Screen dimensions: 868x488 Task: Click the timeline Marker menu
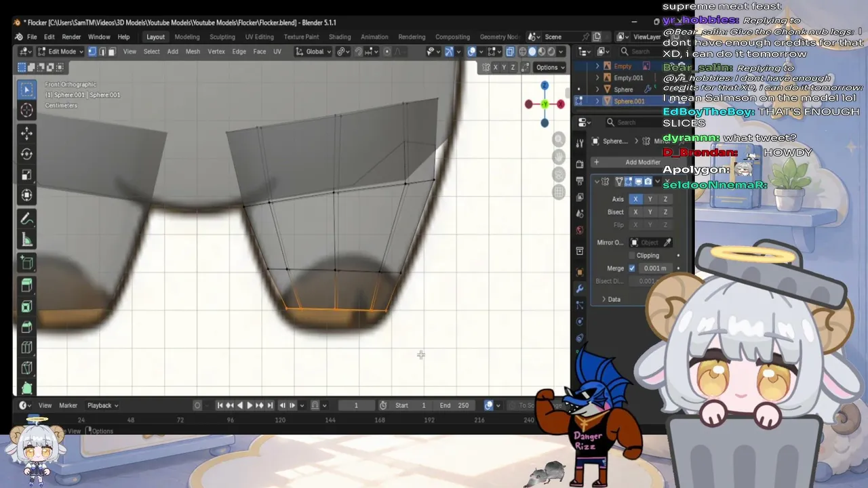pyautogui.click(x=68, y=405)
